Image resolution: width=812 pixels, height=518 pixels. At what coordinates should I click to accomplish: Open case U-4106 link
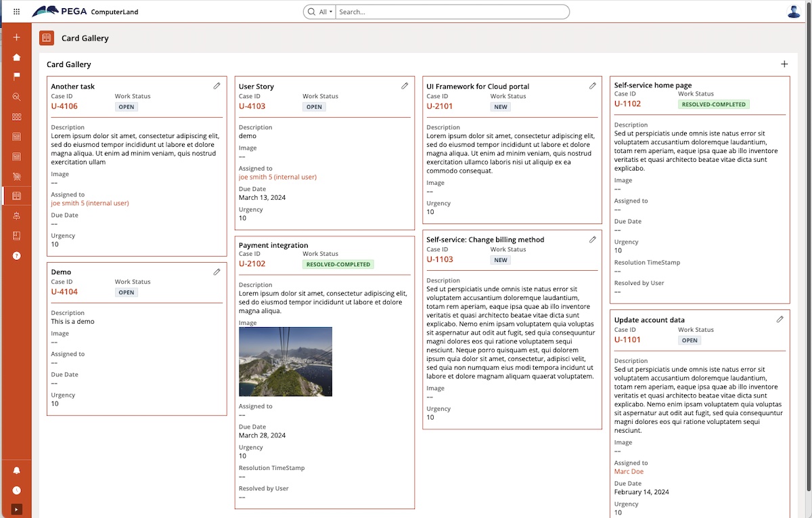(64, 106)
